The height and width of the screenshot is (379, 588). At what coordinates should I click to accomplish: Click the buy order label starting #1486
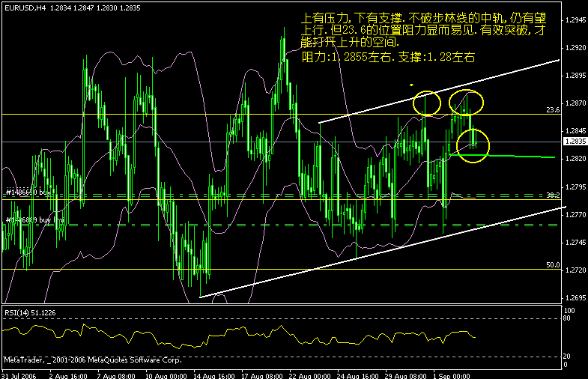click(x=28, y=192)
